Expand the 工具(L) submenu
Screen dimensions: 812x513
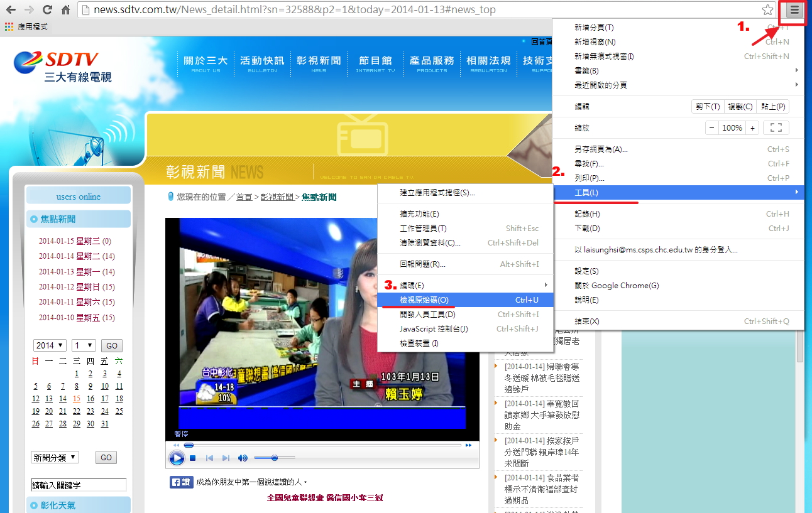click(x=679, y=192)
